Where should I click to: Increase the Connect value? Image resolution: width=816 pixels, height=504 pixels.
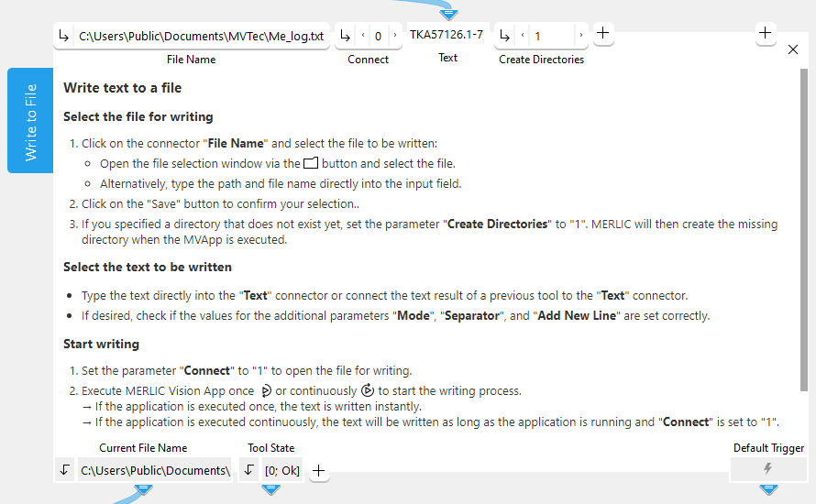pos(394,37)
